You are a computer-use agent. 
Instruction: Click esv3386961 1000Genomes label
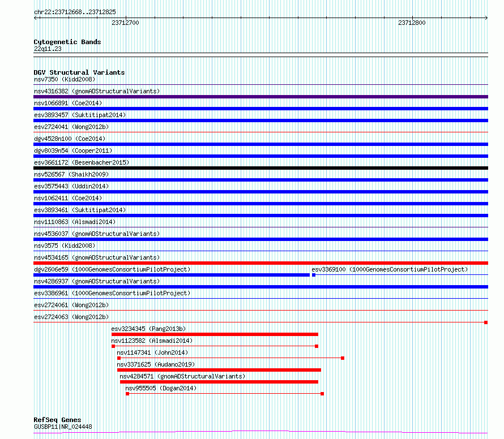click(112, 293)
